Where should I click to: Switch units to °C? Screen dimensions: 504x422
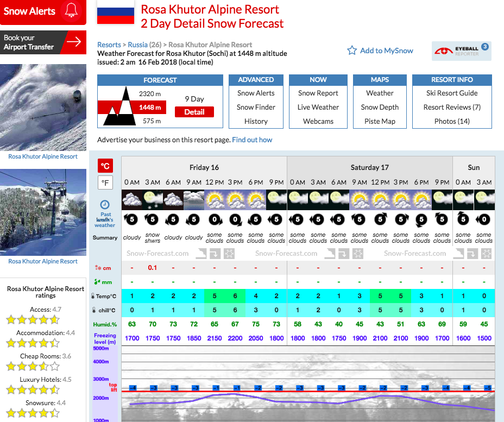click(105, 166)
